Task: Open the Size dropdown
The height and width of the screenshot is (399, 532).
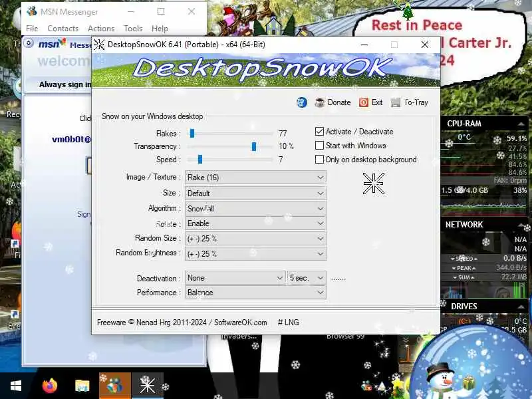Action: coord(255,193)
